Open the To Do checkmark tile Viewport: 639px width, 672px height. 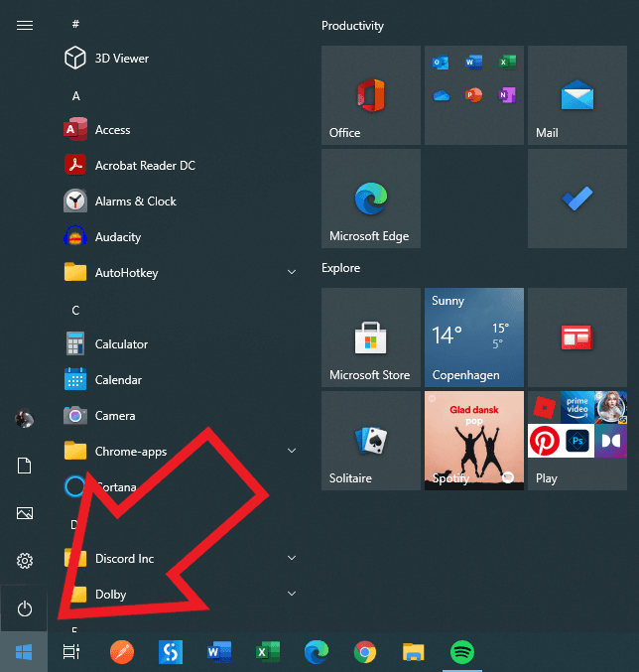pyautogui.click(x=577, y=199)
